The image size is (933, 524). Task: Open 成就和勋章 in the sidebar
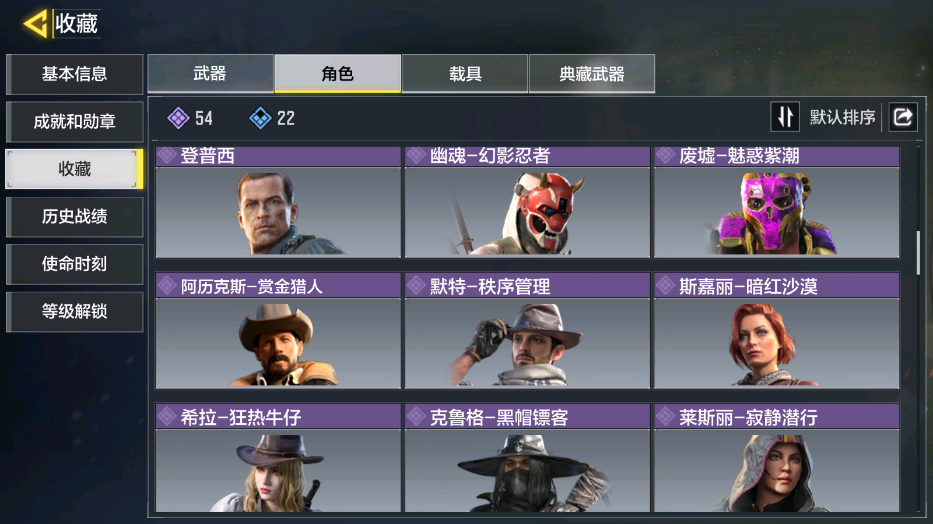point(74,122)
